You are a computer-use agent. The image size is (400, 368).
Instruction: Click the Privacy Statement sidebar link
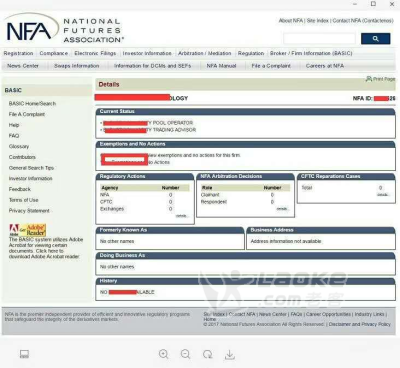(29, 211)
